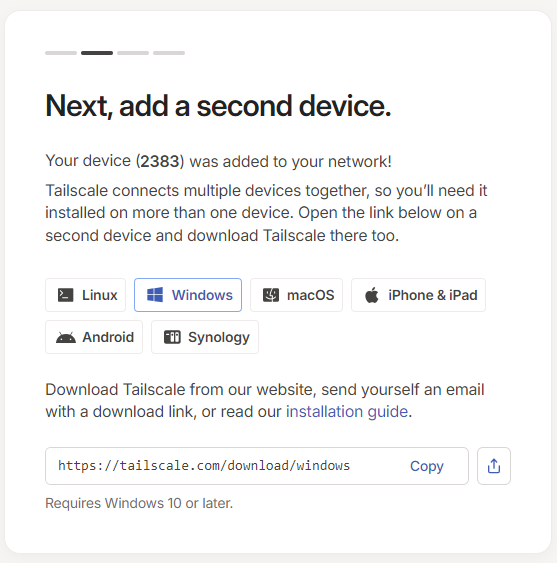Select the Synology platform option
The image size is (557, 563).
[205, 337]
